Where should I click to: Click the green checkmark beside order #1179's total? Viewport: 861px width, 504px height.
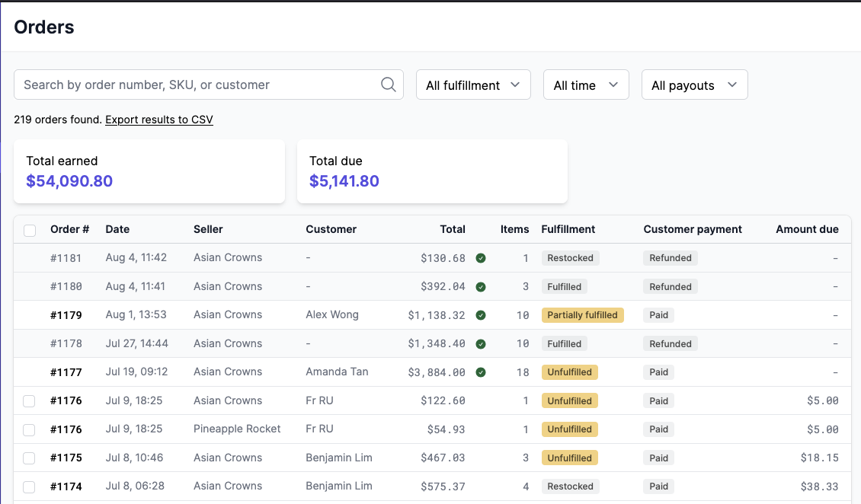click(x=481, y=315)
